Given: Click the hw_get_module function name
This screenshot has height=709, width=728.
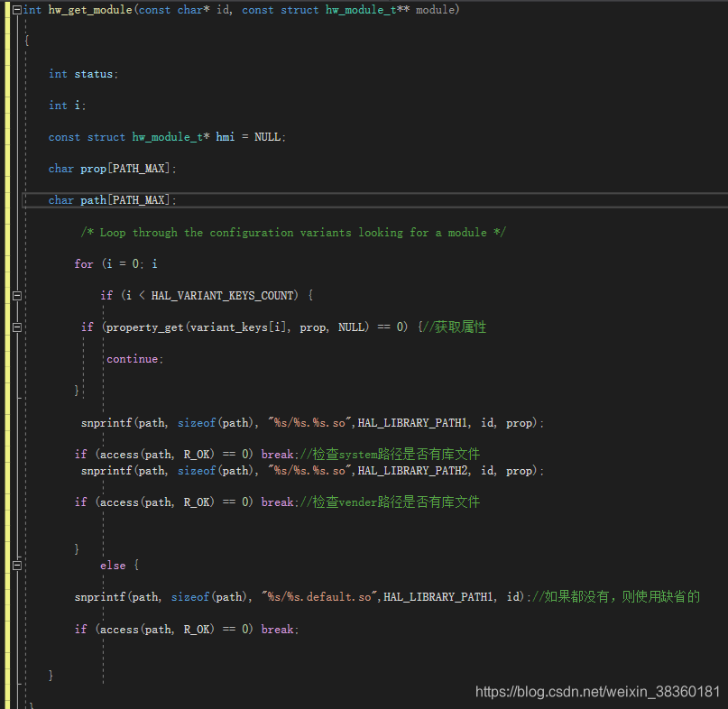Looking at the screenshot, I should coord(90,10).
